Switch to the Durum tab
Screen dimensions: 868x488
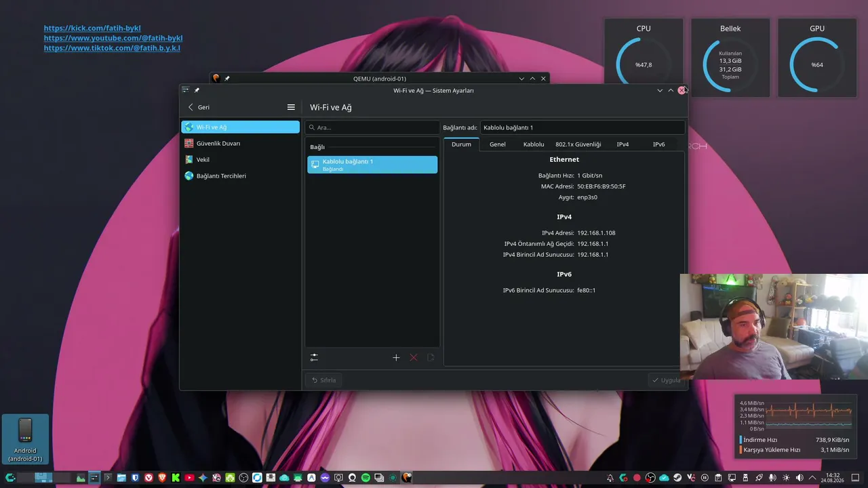[x=461, y=144]
